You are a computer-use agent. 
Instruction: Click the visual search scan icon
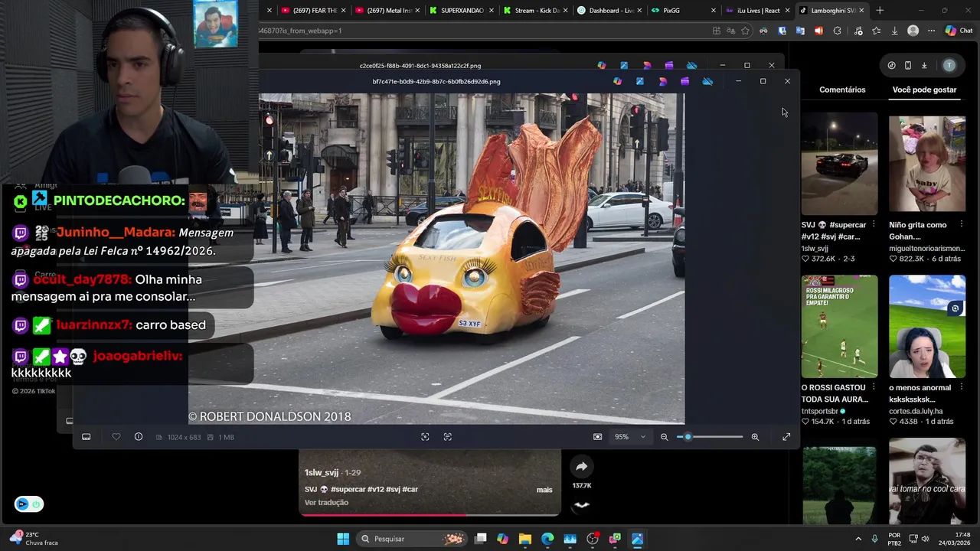pyautogui.click(x=425, y=437)
